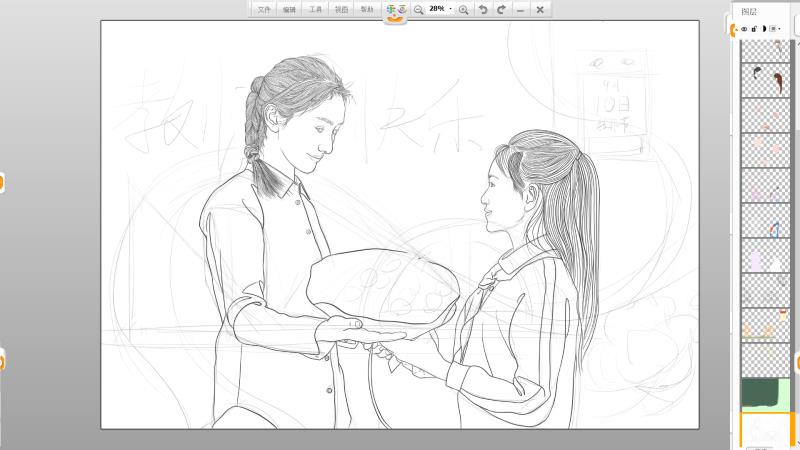Minimize the toolbar with dash button
The height and width of the screenshot is (450, 800).
click(521, 9)
